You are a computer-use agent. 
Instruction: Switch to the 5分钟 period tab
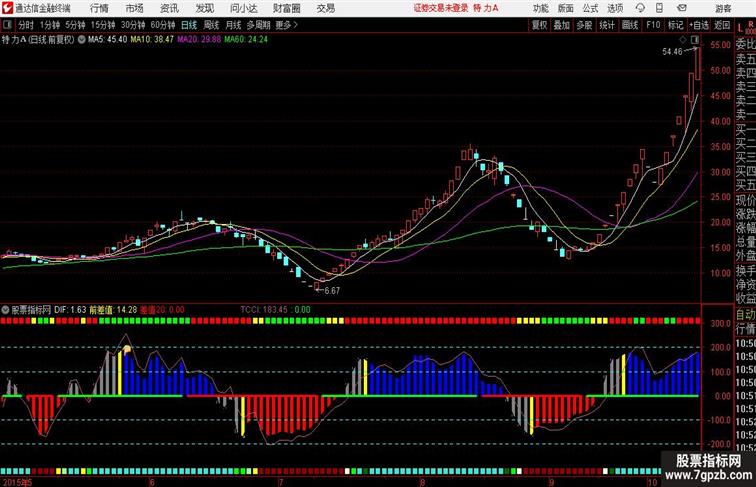75,25
